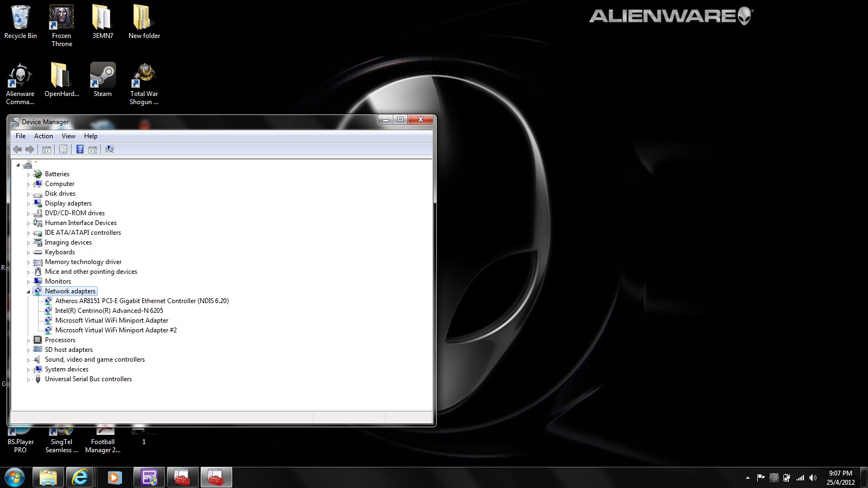The height and width of the screenshot is (488, 868).
Task: Collapse the Network adapters node
Action: tap(28, 291)
